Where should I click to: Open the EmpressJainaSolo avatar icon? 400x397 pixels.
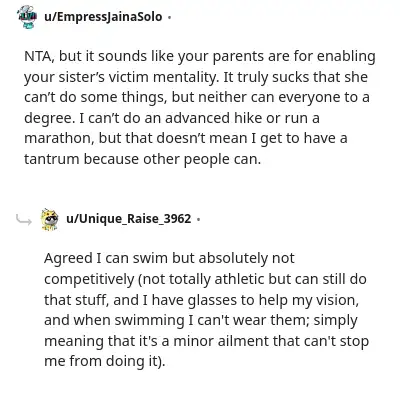coord(27,16)
